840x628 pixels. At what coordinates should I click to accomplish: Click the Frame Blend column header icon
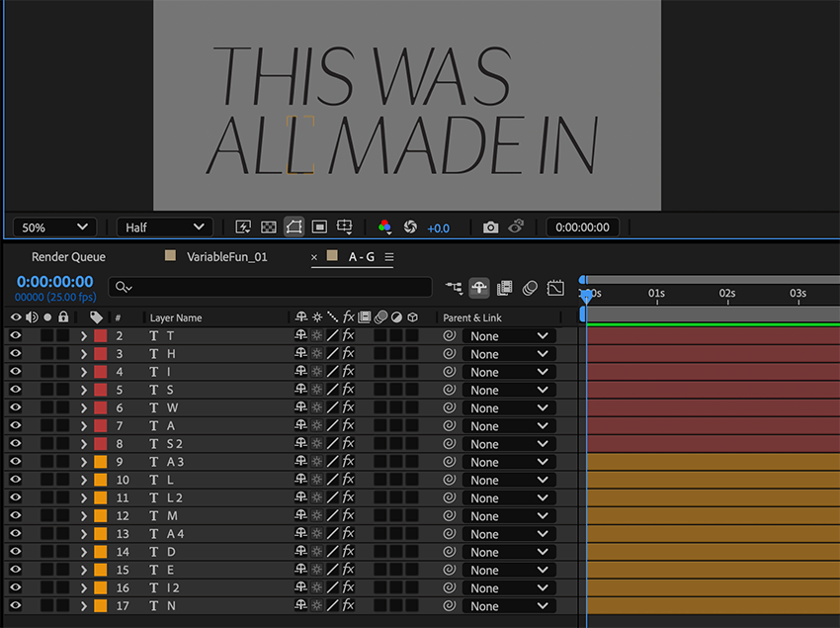(x=365, y=317)
